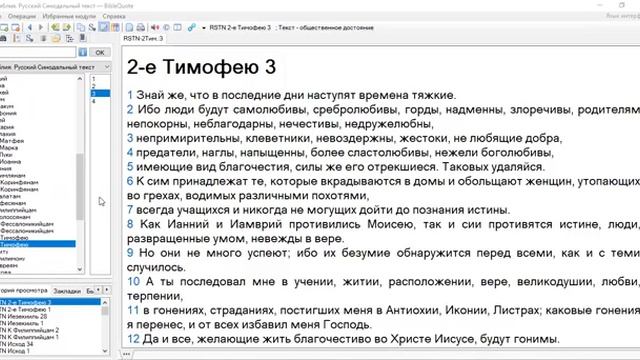The height and width of the screenshot is (360, 640).
Task: Go forward with right arrow icon
Action: 41,27
